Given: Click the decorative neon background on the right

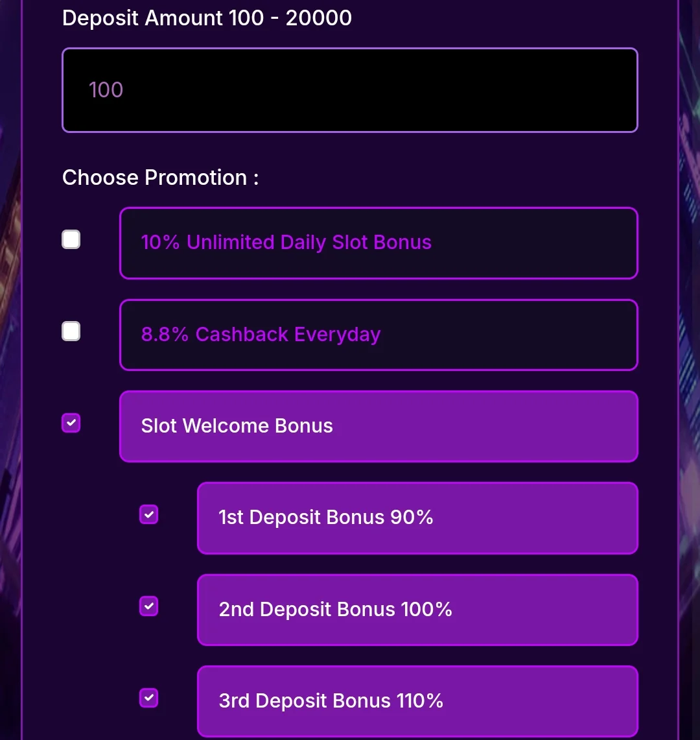Looking at the screenshot, I should click(690, 370).
